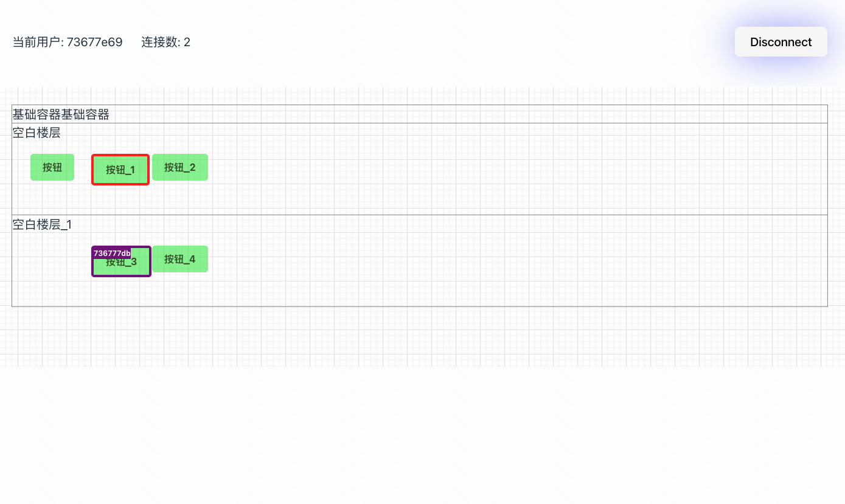The height and width of the screenshot is (504, 845).
Task: Click the 当前用户: 73677e69 user label
Action: (68, 42)
